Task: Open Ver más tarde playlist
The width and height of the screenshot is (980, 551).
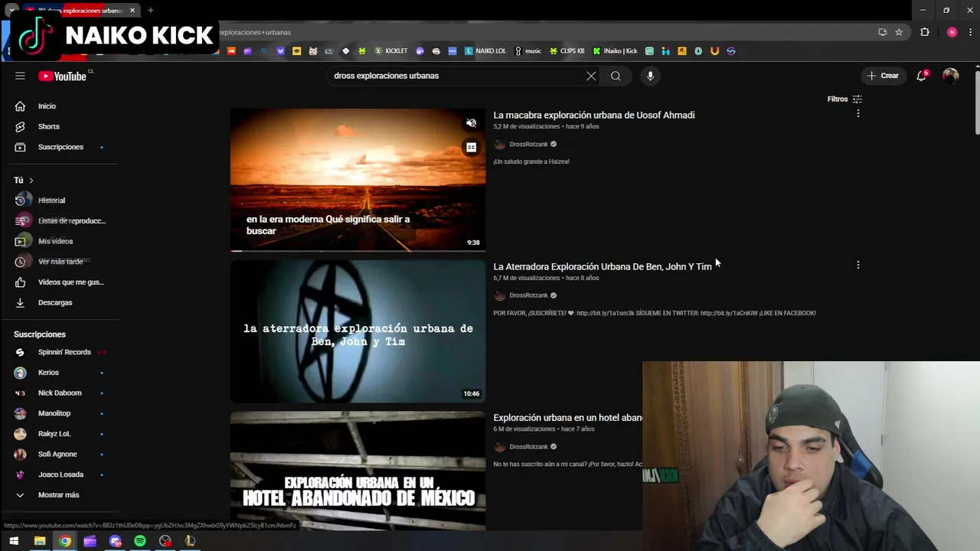Action: (60, 262)
